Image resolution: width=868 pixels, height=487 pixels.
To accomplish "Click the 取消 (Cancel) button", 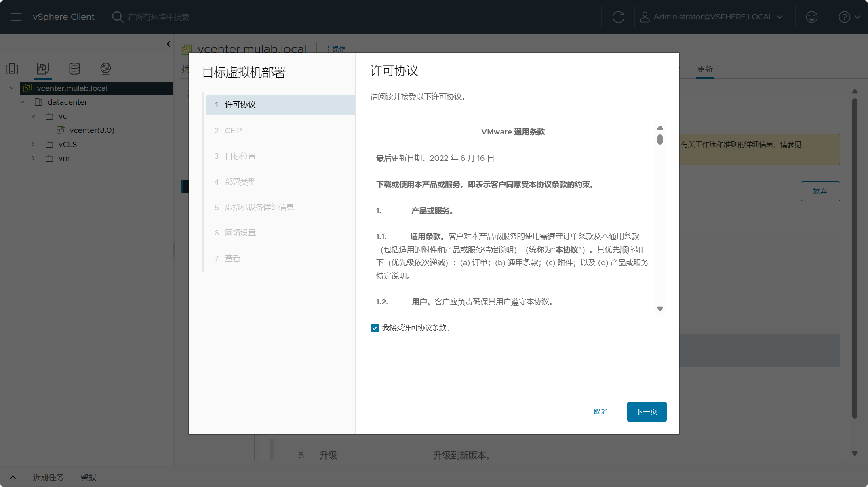I will tap(600, 412).
